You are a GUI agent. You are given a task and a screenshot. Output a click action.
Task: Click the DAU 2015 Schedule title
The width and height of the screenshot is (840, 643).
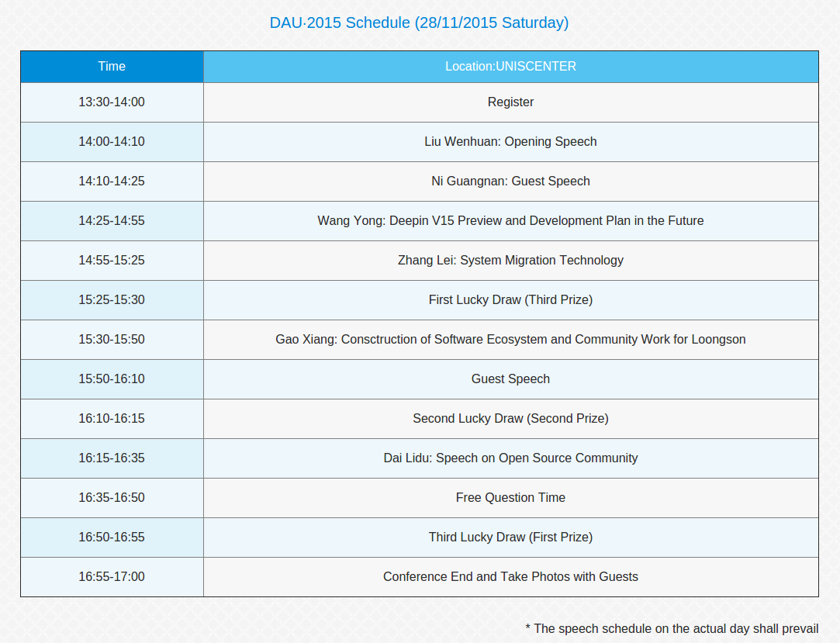pyautogui.click(x=419, y=22)
